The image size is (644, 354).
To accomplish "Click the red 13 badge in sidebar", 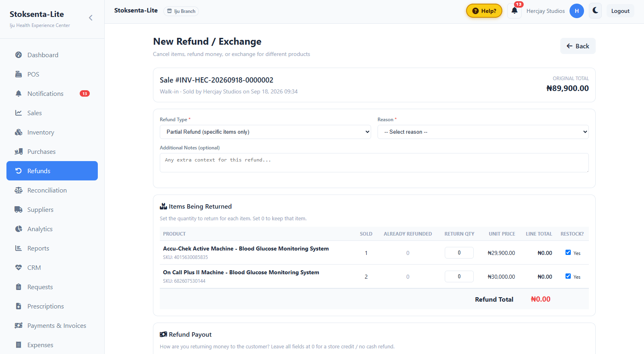I will coord(85,93).
